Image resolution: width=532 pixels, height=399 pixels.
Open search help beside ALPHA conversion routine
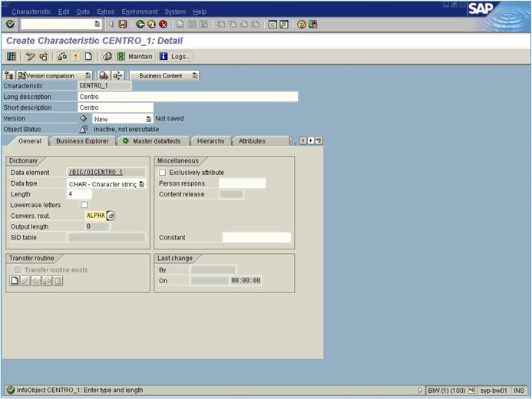(x=111, y=216)
